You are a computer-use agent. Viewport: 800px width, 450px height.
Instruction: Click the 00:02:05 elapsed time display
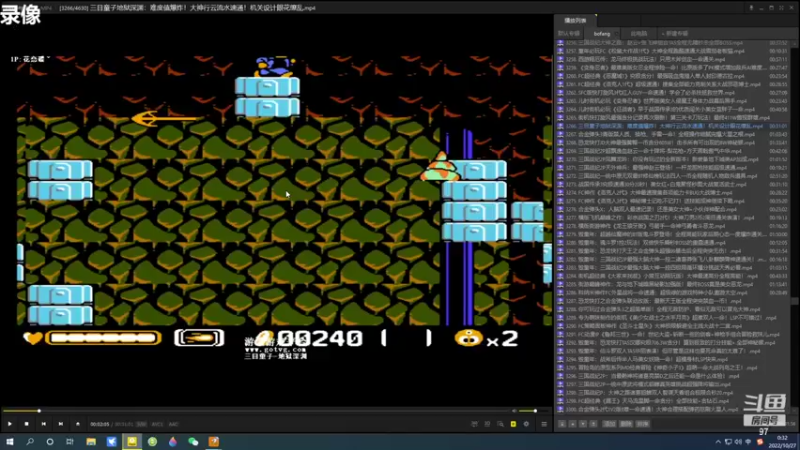click(x=100, y=424)
